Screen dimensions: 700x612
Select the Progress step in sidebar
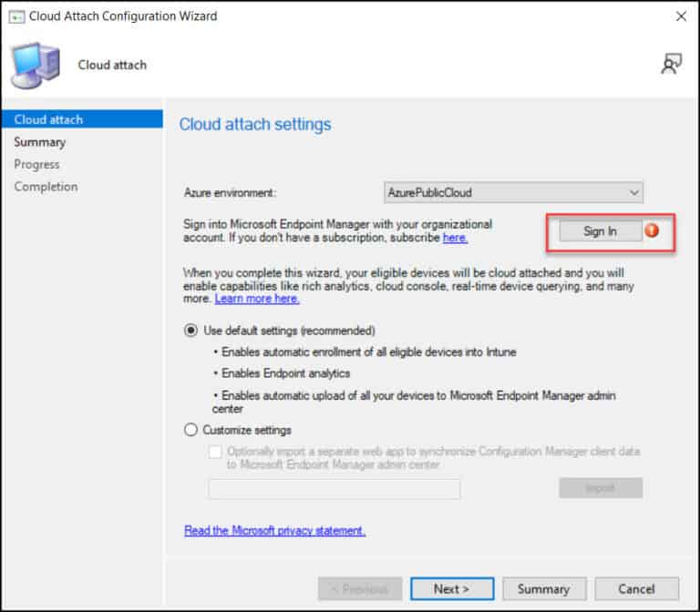click(x=36, y=165)
